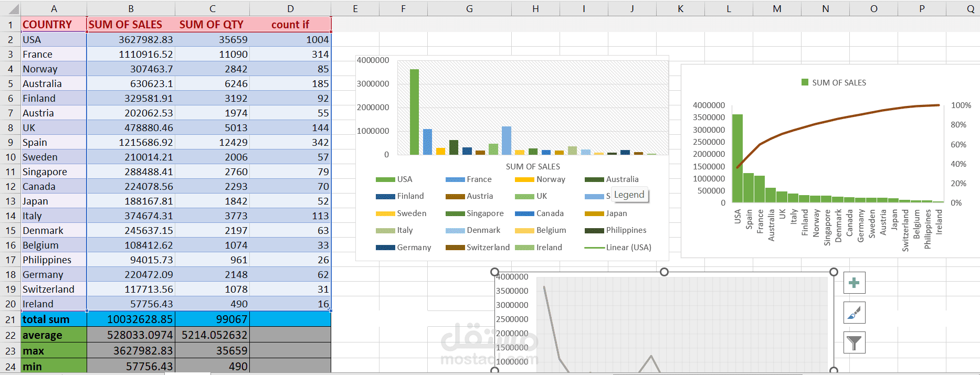Select the Spain country cell
The height and width of the screenshot is (375, 980).
[54, 142]
